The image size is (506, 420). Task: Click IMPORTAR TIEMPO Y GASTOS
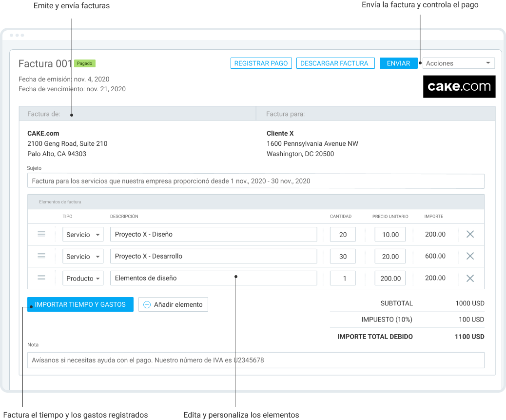tap(80, 304)
